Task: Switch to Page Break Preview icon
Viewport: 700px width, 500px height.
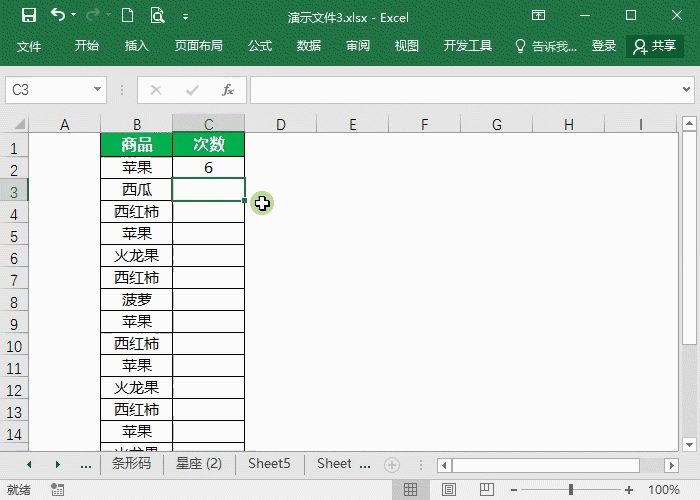Action: (487, 490)
